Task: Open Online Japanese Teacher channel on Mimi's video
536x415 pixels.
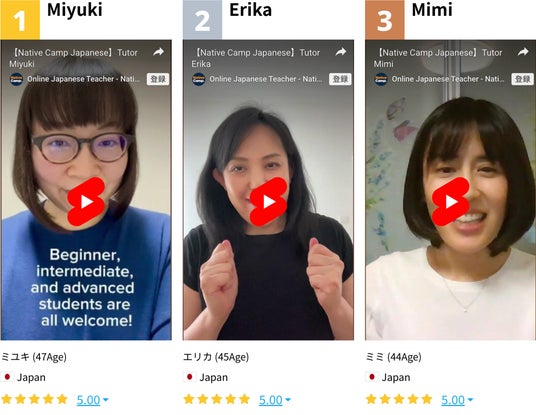Action: (x=448, y=79)
